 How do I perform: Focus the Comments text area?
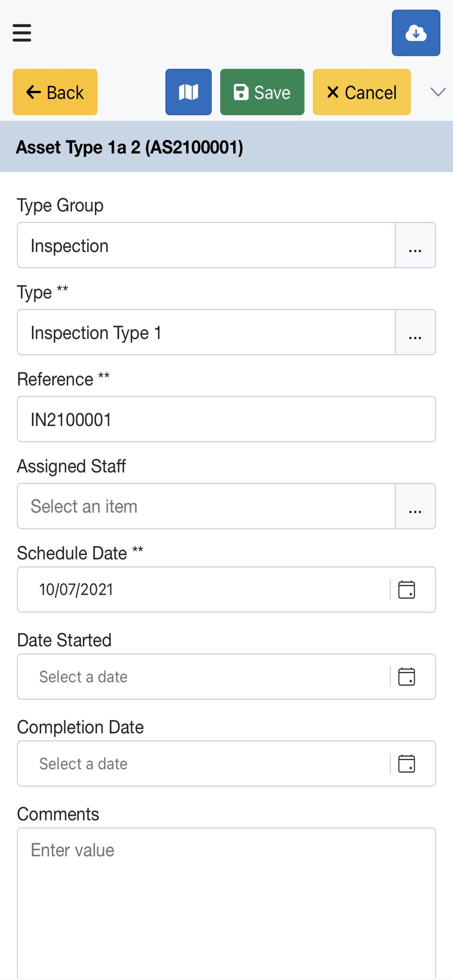point(226,903)
